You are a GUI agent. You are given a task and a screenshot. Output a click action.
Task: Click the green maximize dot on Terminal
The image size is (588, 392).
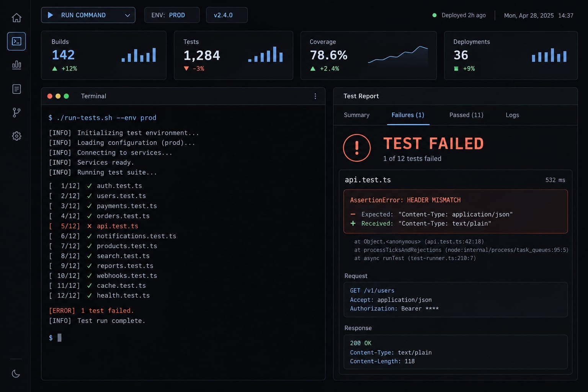[x=66, y=96]
